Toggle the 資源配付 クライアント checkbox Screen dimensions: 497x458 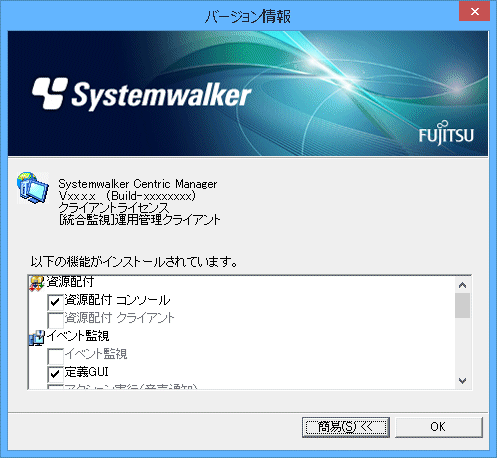[55, 320]
